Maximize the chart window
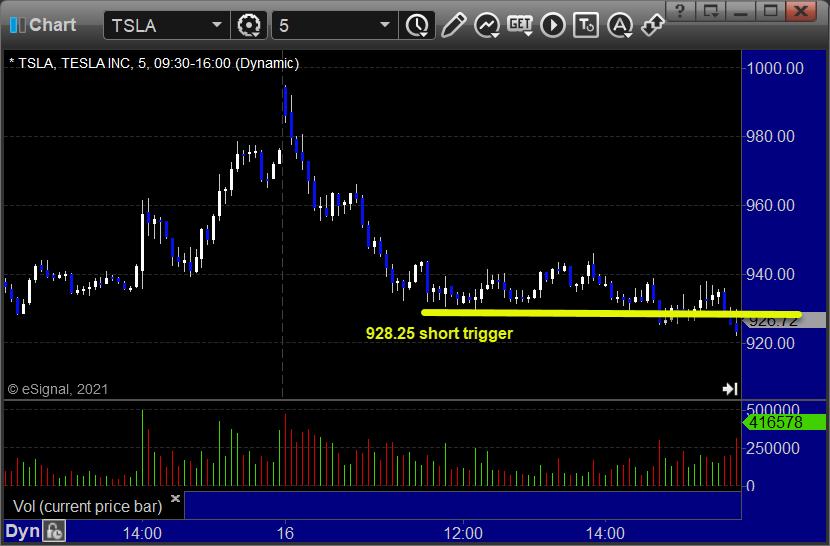Viewport: 830px width, 546px height. click(770, 11)
